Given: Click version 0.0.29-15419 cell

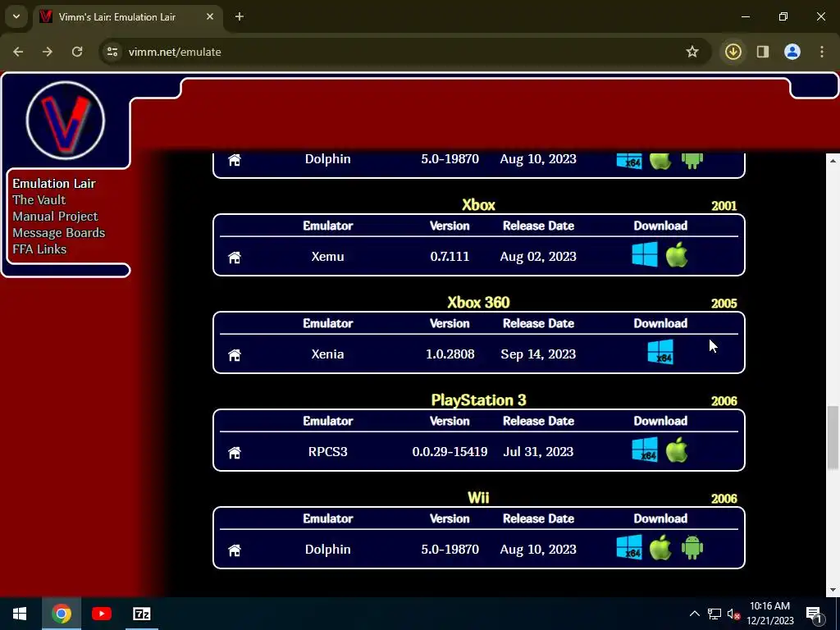Looking at the screenshot, I should click(x=450, y=452).
